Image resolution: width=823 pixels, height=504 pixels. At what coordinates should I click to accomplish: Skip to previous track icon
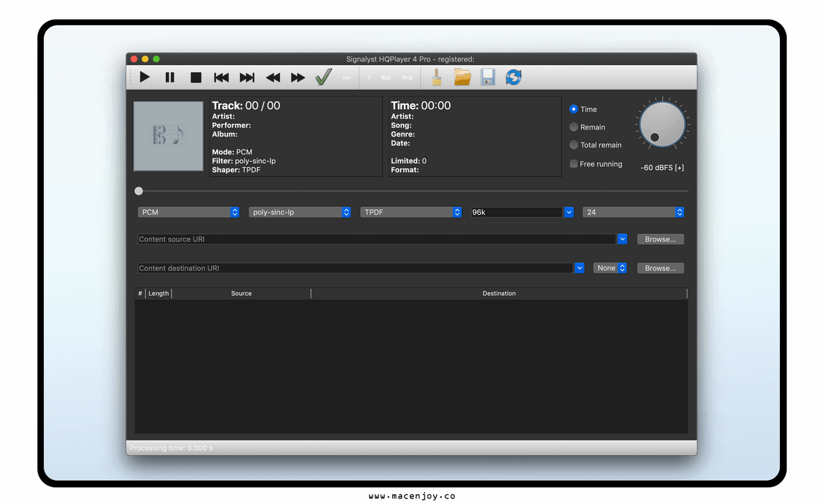tap(222, 77)
